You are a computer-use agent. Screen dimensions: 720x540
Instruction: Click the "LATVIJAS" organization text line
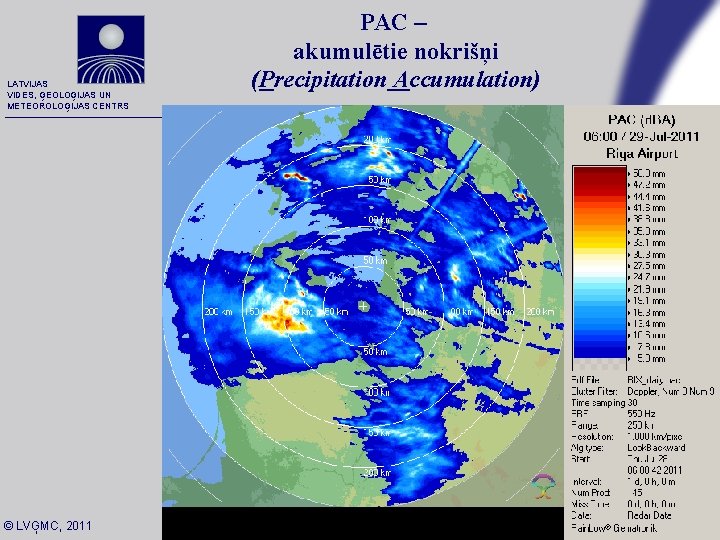tap(28, 84)
